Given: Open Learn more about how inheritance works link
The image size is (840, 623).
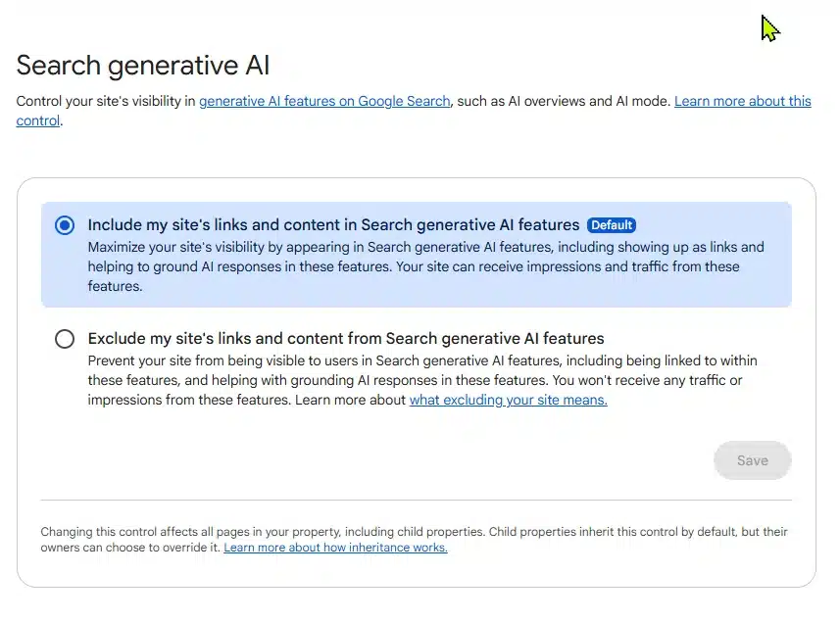Looking at the screenshot, I should coord(335,548).
